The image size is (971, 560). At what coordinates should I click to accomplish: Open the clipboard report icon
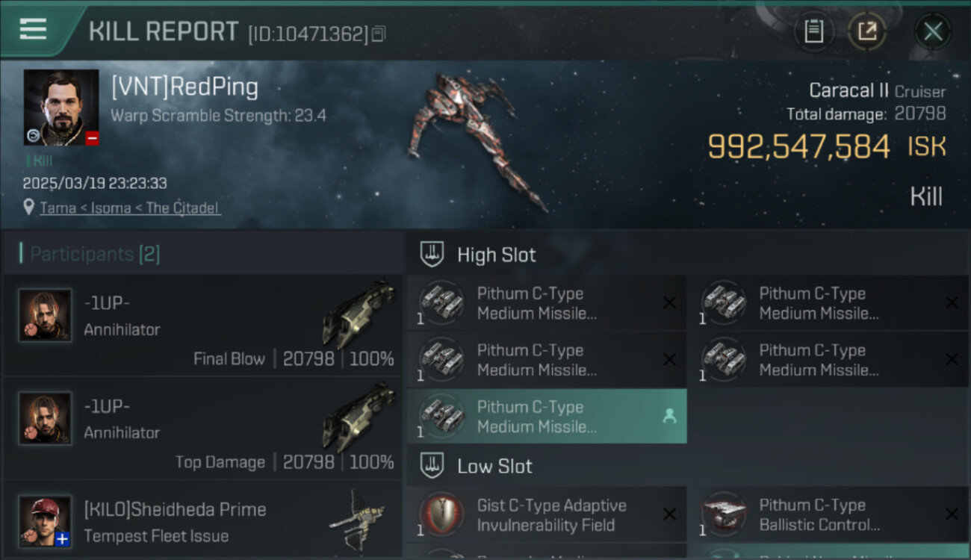813,31
